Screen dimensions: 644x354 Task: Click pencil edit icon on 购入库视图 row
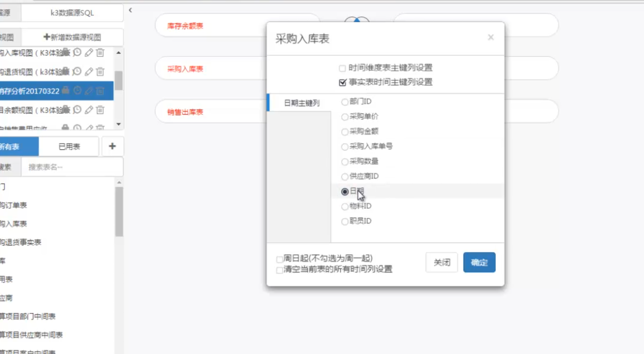[89, 52]
